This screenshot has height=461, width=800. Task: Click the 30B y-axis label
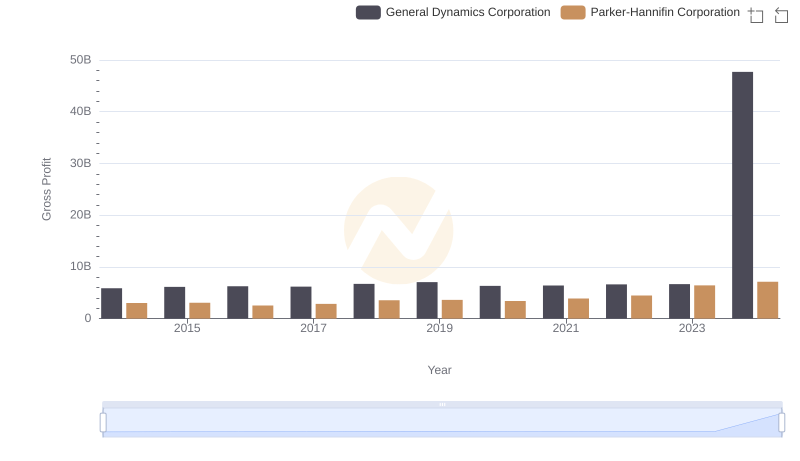(81, 163)
